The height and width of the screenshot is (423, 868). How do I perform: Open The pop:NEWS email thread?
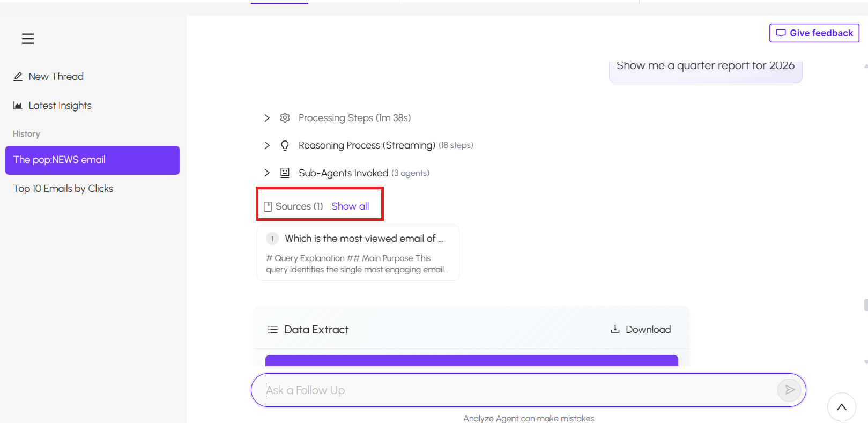pyautogui.click(x=92, y=160)
